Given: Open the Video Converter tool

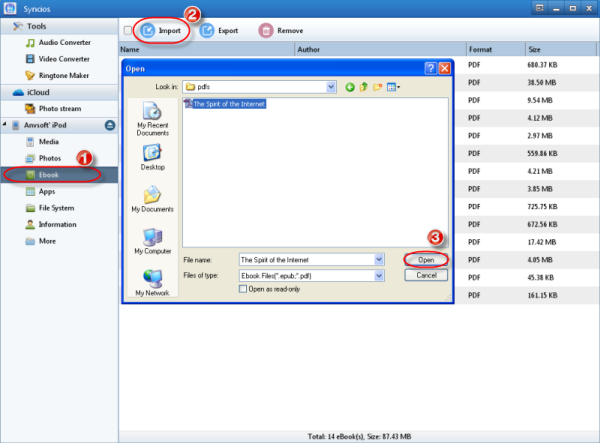Looking at the screenshot, I should (x=58, y=59).
